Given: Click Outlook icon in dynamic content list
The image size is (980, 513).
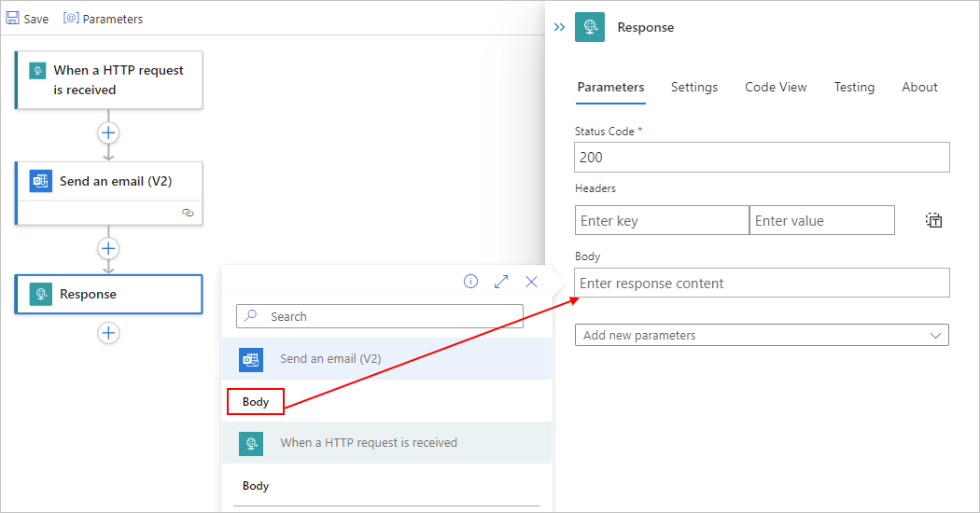Looking at the screenshot, I should pos(251,359).
